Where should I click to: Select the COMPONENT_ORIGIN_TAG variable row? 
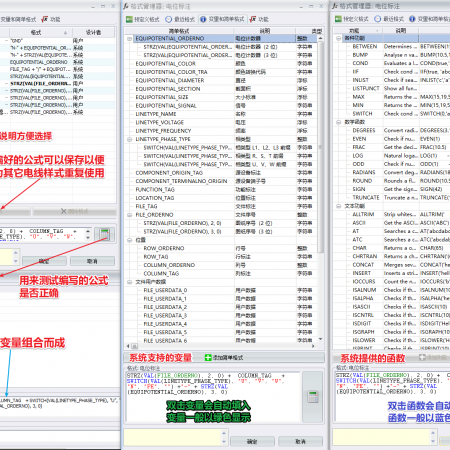click(x=221, y=173)
